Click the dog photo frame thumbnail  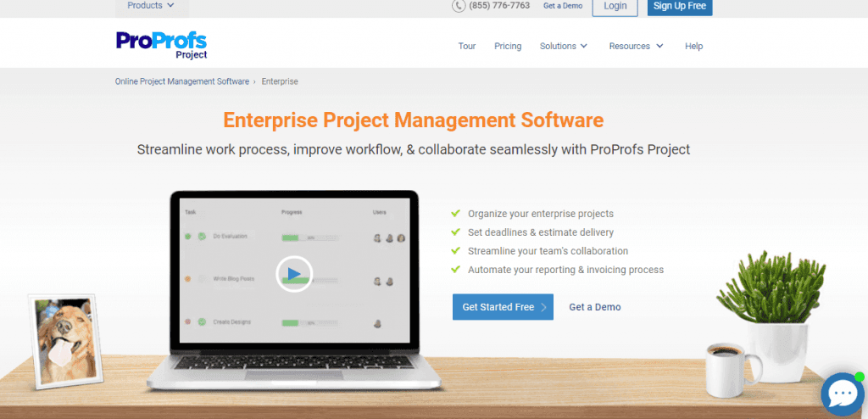pos(66,341)
